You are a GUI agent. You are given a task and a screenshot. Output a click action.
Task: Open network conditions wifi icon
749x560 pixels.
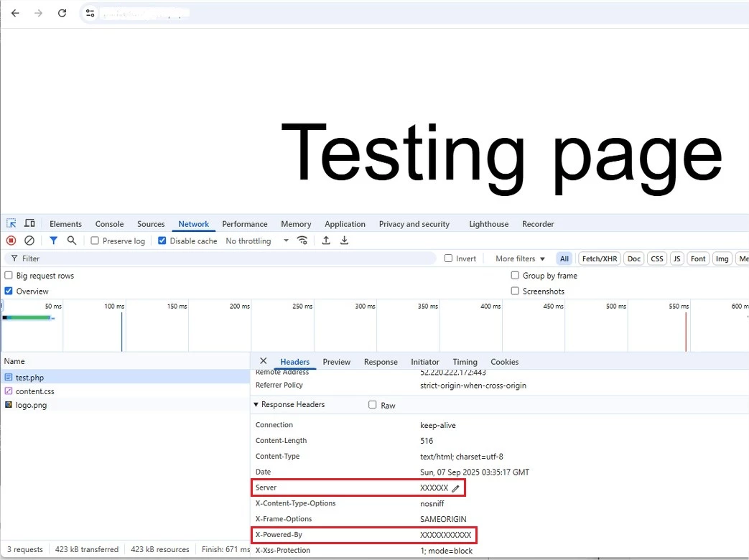(x=302, y=240)
